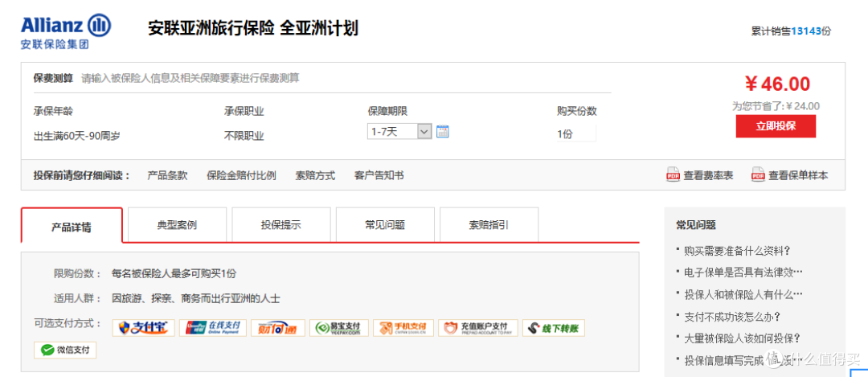The image size is (868, 377).
Task: Switch to 典型案例 tab
Action: (x=177, y=225)
